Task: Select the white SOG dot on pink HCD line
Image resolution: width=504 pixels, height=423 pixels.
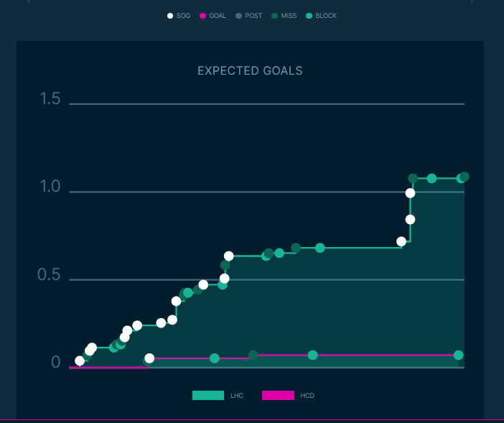Action: (x=149, y=358)
